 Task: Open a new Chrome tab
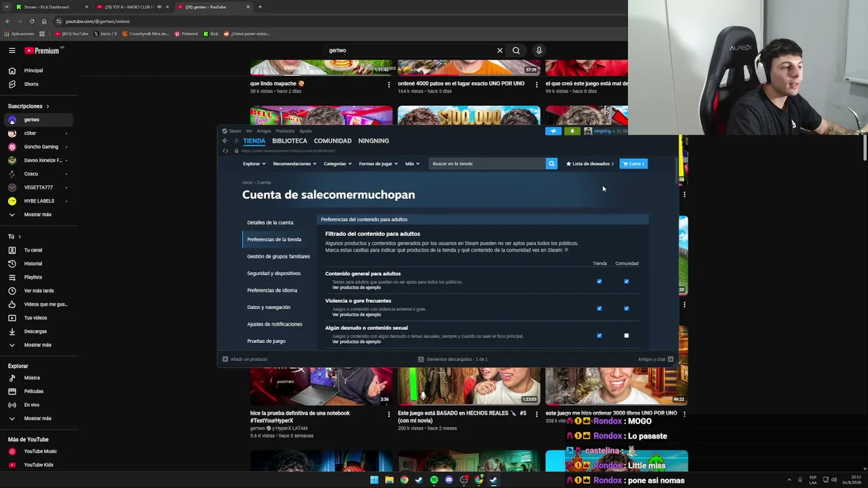260,7
